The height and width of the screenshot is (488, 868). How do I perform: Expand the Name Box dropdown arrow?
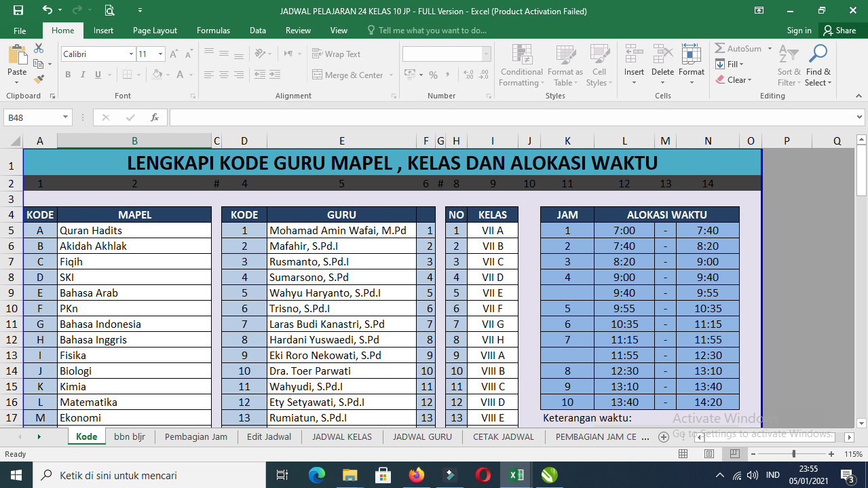[66, 117]
